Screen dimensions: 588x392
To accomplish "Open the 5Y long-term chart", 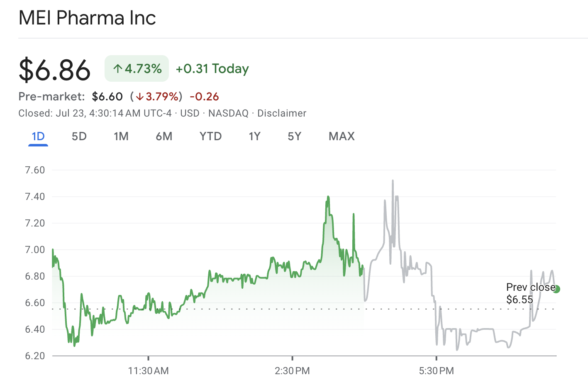I will 294,136.
